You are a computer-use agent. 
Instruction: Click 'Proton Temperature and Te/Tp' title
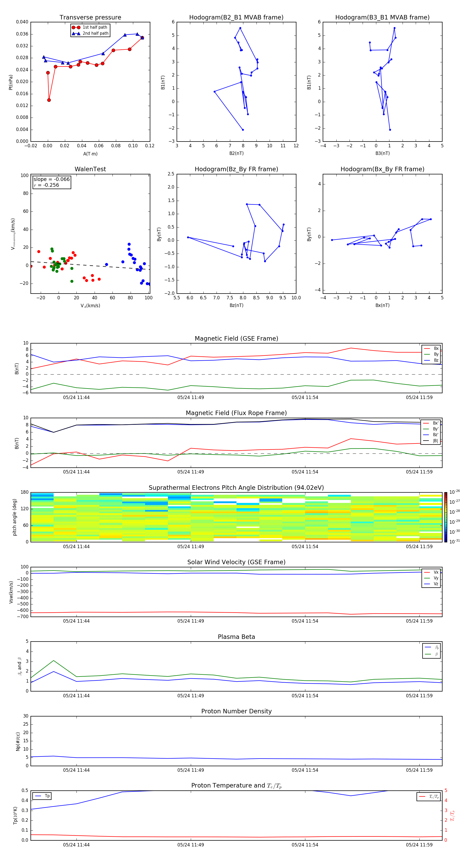coord(236,786)
